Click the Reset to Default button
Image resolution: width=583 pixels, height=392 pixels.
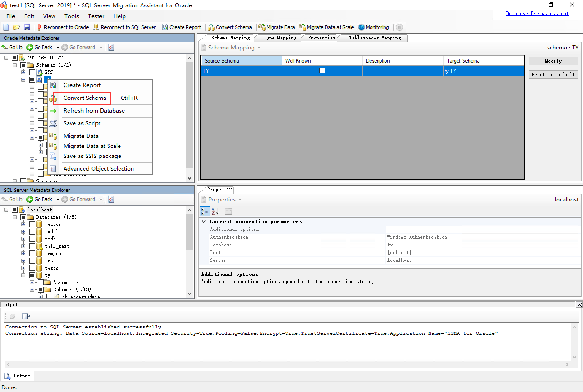553,74
